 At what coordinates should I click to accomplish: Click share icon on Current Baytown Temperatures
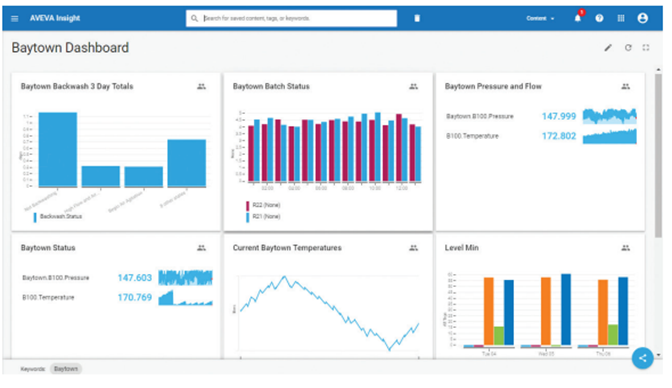coord(414,248)
